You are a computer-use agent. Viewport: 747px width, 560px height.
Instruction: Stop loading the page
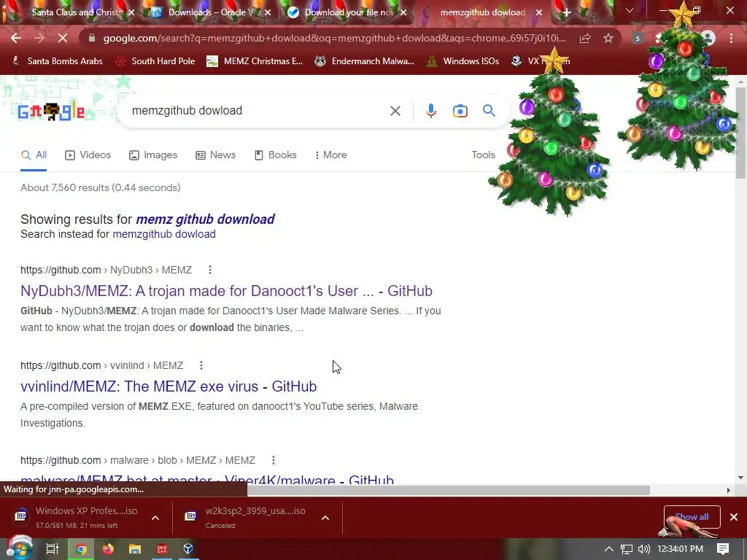pos(63,38)
